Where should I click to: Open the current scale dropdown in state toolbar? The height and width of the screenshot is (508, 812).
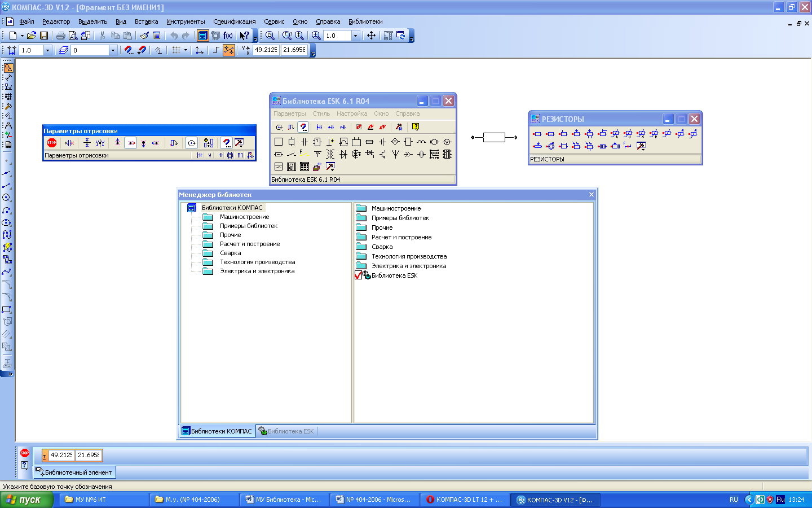47,50
